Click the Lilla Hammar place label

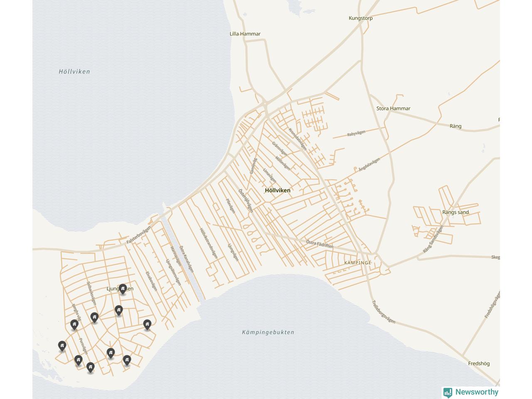point(245,34)
